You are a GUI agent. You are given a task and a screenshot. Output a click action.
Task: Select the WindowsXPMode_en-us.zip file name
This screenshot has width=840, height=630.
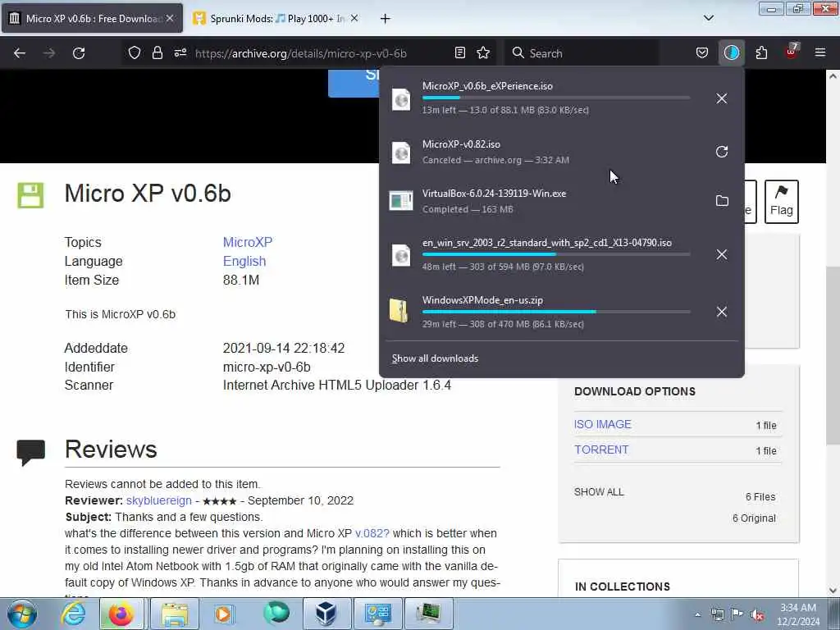(482, 300)
